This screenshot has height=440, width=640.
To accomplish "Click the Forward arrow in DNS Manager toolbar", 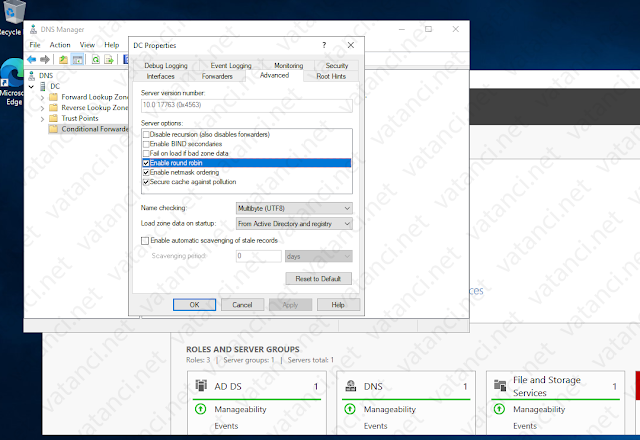I will tap(45, 60).
